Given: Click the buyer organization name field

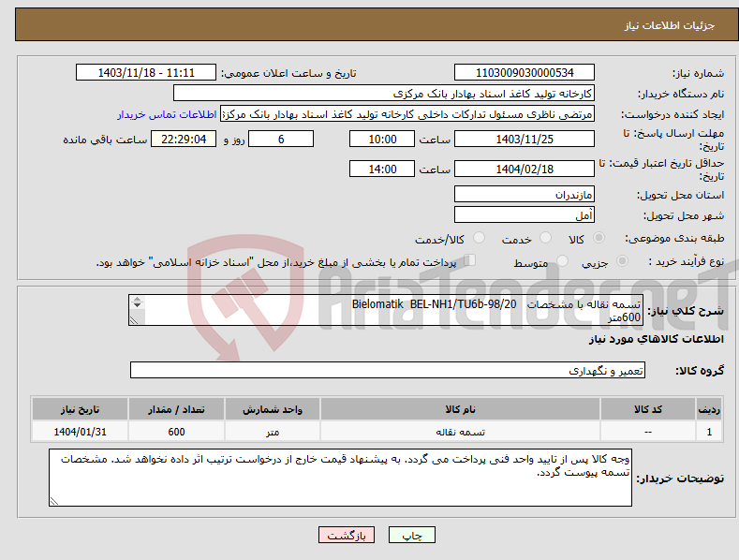Looking at the screenshot, I should pos(384,94).
